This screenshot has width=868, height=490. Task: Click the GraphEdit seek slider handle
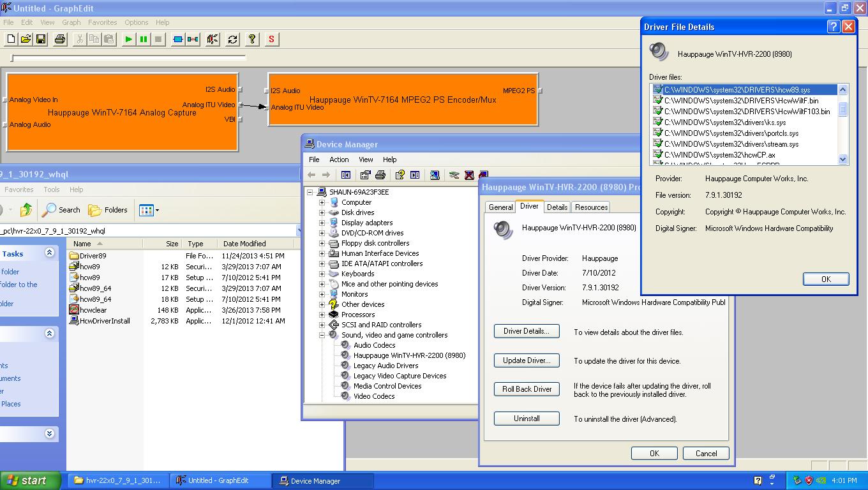point(12,59)
